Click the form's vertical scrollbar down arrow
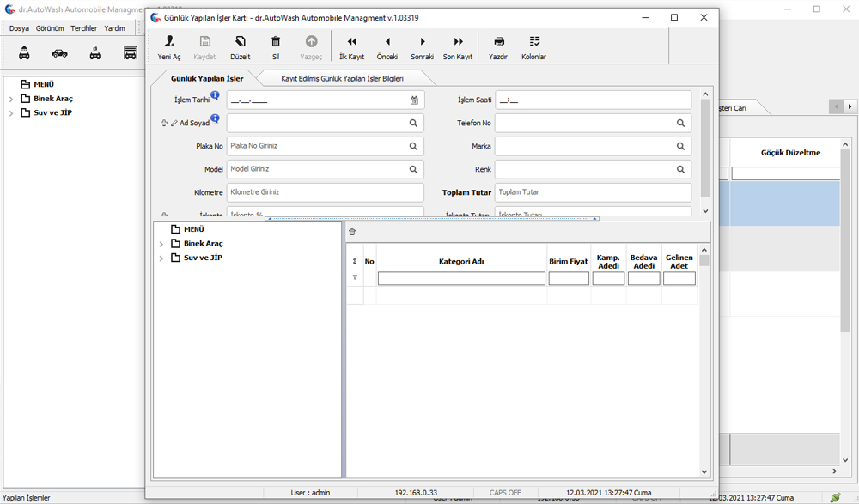Viewport: 859px width, 504px height. 705,211
